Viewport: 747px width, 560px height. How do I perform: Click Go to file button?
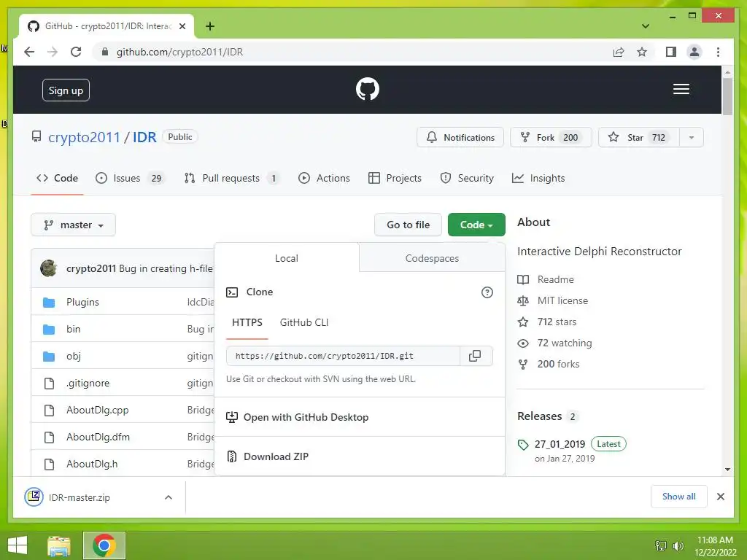408,225
